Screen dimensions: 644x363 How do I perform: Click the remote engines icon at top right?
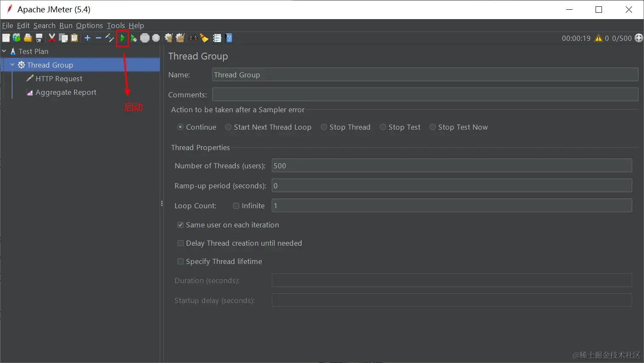point(638,38)
